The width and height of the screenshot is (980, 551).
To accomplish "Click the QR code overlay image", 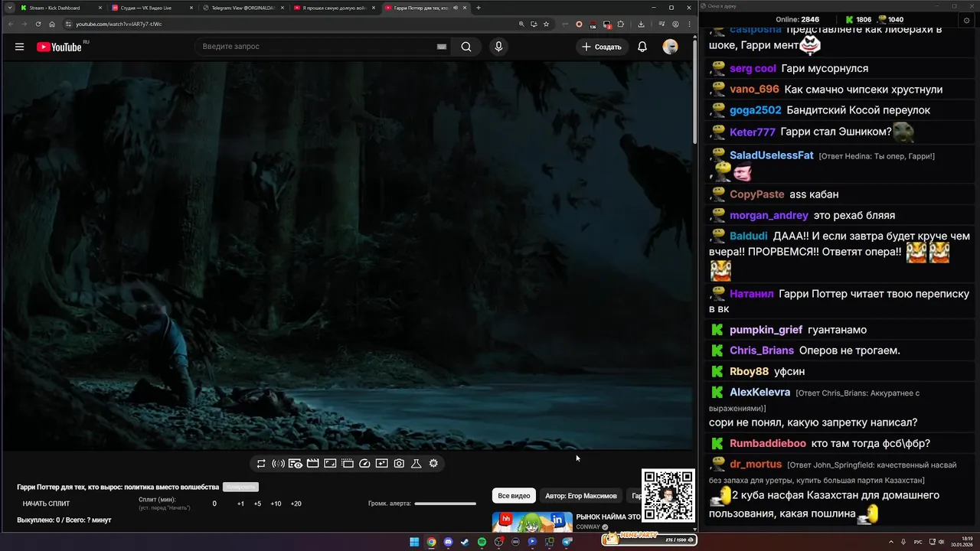I will [x=668, y=496].
